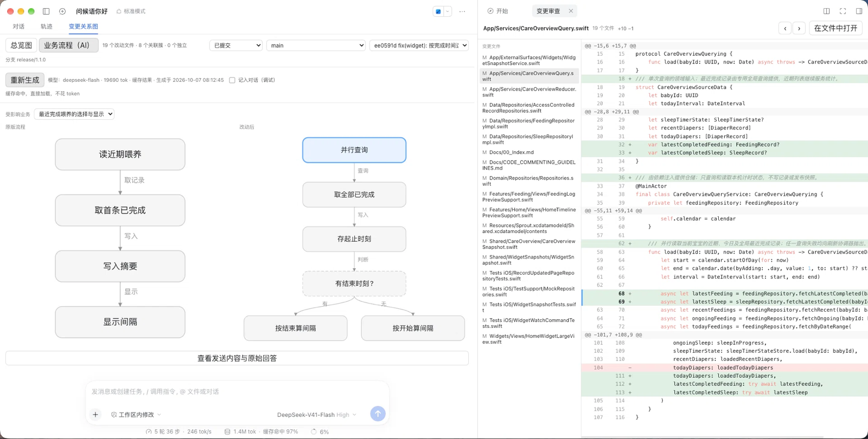Click the 重新生成 regenerate button
868x439 pixels.
25,80
